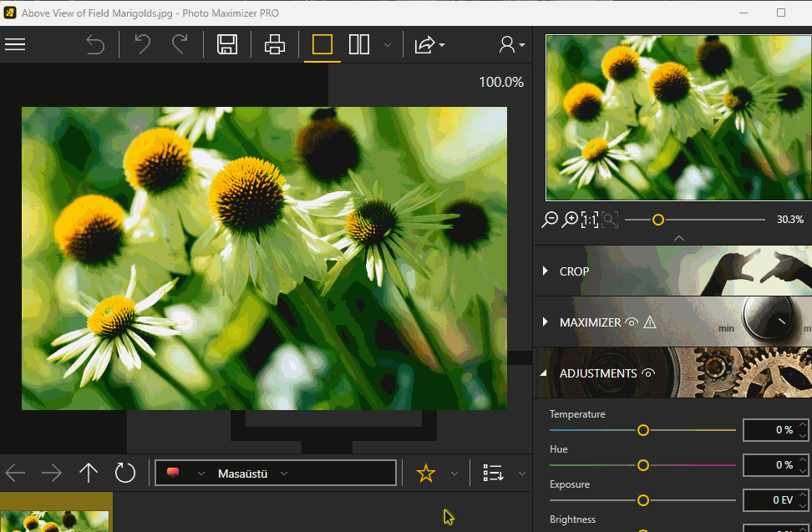Switch to single image view mode
The height and width of the screenshot is (532, 812).
tap(322, 44)
